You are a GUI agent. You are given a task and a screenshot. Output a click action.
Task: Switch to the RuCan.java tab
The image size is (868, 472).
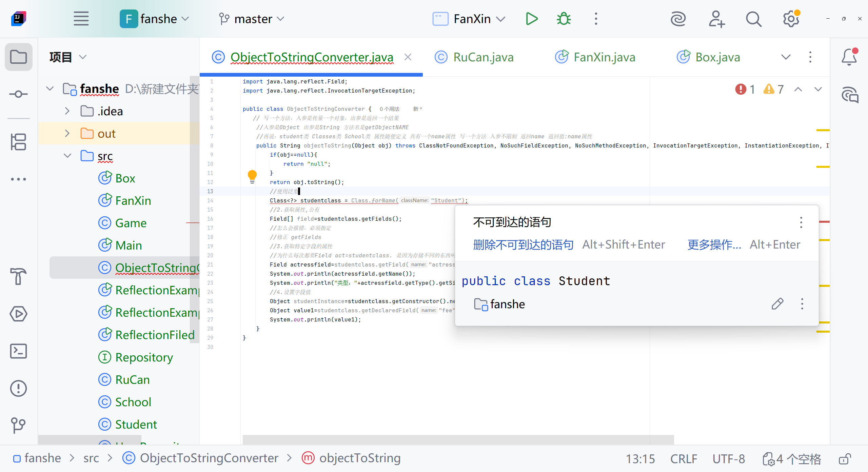pyautogui.click(x=483, y=57)
